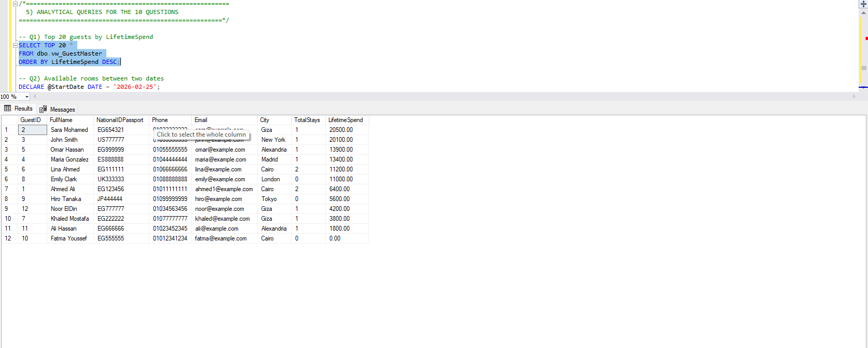This screenshot has width=868, height=348.
Task: Click the city cell 'London'
Action: point(274,179)
